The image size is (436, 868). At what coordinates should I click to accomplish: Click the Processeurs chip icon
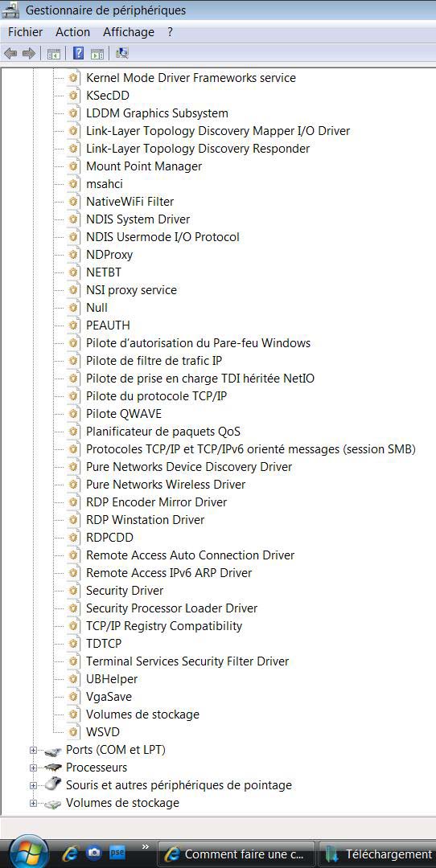[x=52, y=768]
